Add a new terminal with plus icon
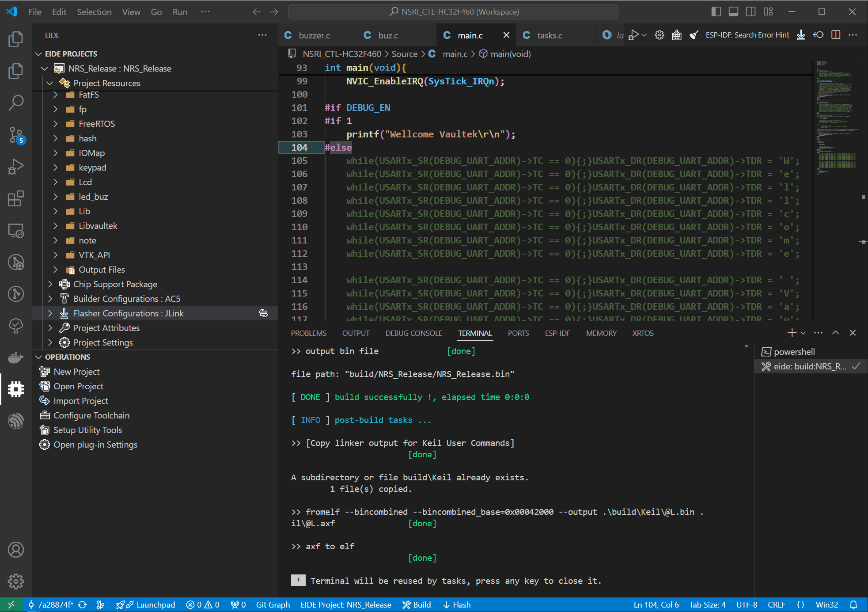The width and height of the screenshot is (868, 612). click(x=792, y=333)
